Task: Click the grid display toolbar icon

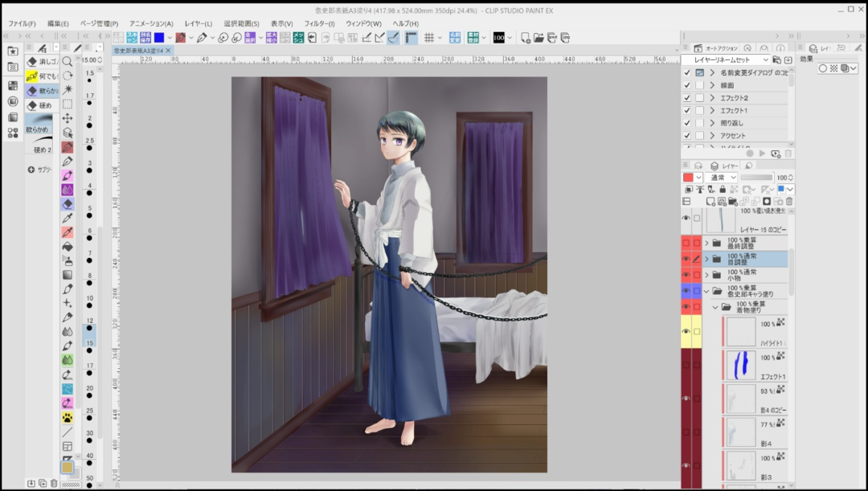Action: pyautogui.click(x=429, y=38)
